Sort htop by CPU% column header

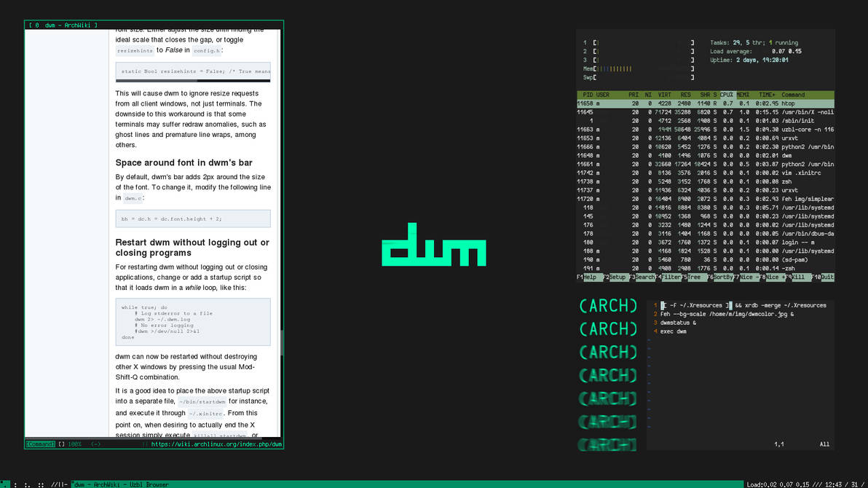(726, 95)
